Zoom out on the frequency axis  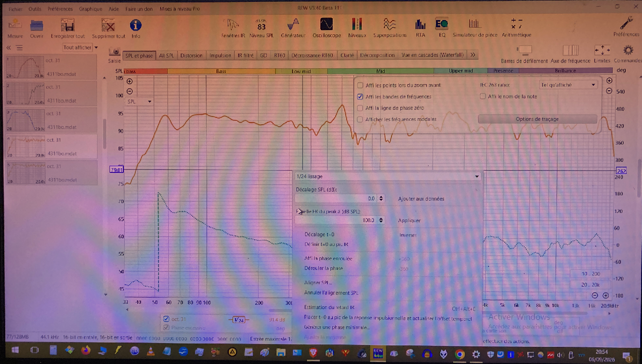(595, 296)
